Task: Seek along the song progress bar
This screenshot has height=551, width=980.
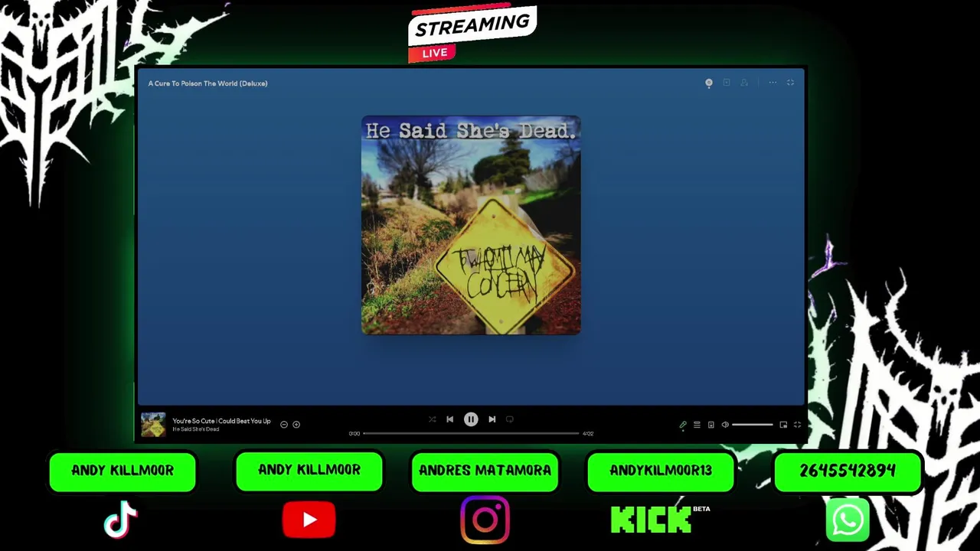Action: point(471,433)
